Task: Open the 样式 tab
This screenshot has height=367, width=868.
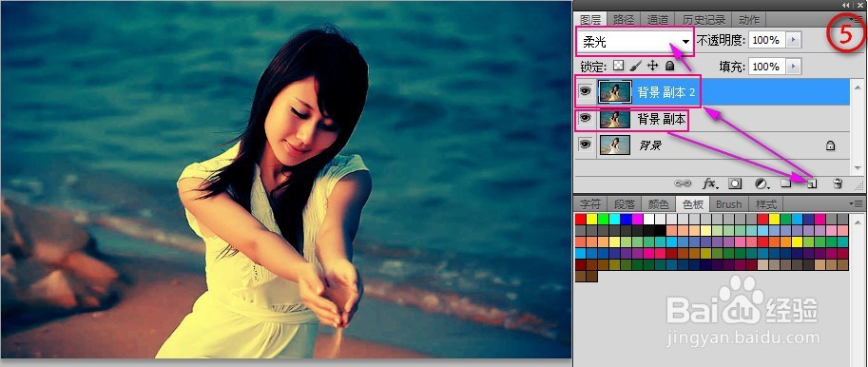Action: pos(765,204)
